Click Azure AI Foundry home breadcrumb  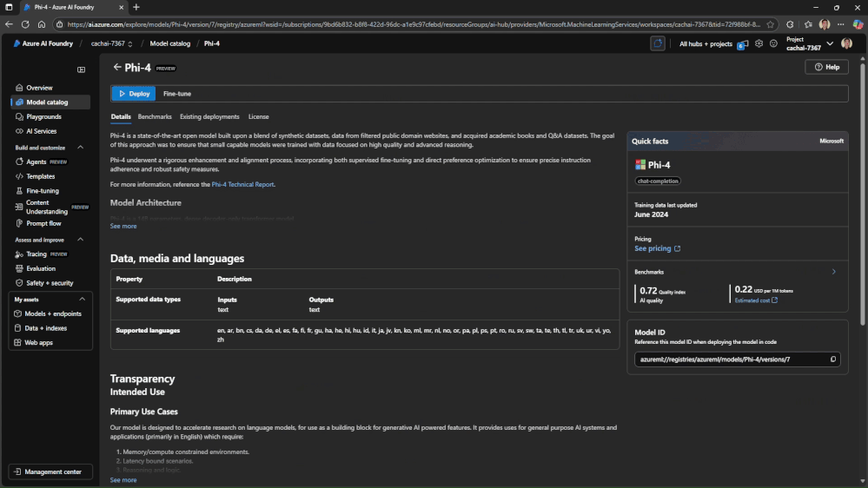43,43
